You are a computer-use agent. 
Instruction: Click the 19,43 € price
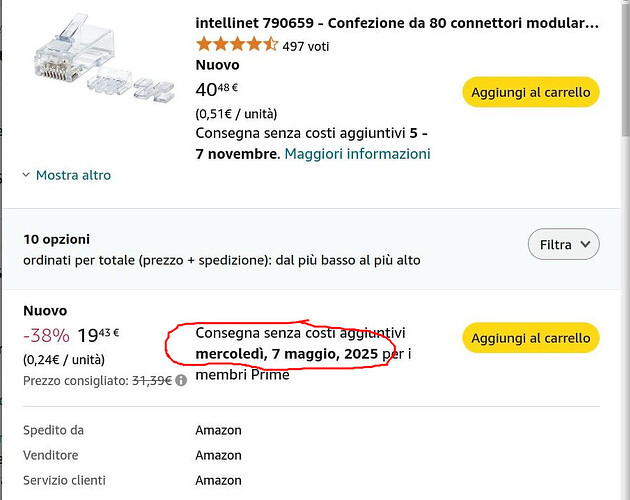(x=98, y=335)
